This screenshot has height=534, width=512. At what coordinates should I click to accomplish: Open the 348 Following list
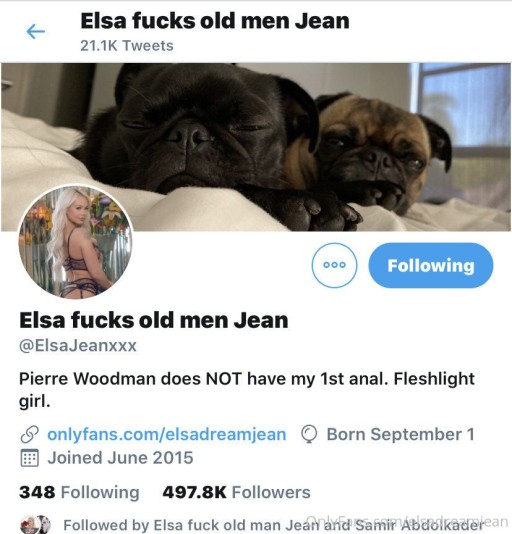(79, 492)
